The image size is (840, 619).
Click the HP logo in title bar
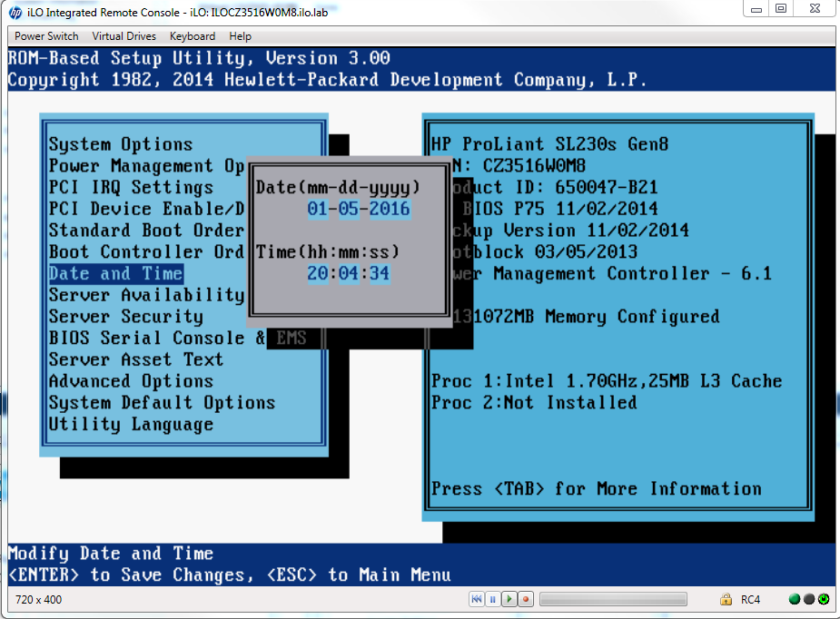coord(15,13)
